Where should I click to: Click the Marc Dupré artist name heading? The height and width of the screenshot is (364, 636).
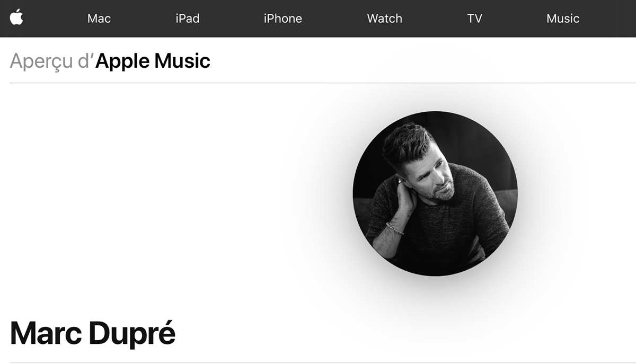tap(93, 334)
